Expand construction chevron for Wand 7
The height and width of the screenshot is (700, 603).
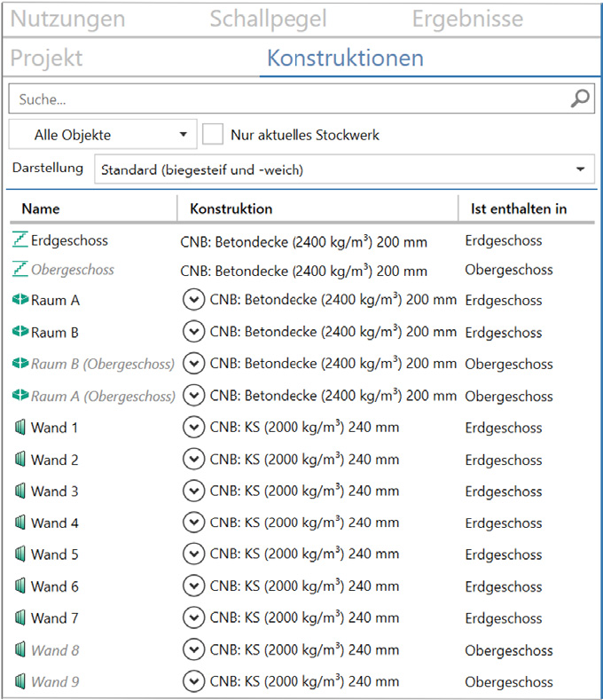[x=193, y=617]
